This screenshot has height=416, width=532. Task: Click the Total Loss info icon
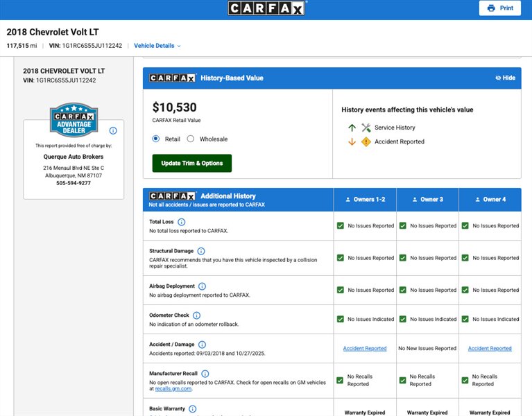pos(182,222)
